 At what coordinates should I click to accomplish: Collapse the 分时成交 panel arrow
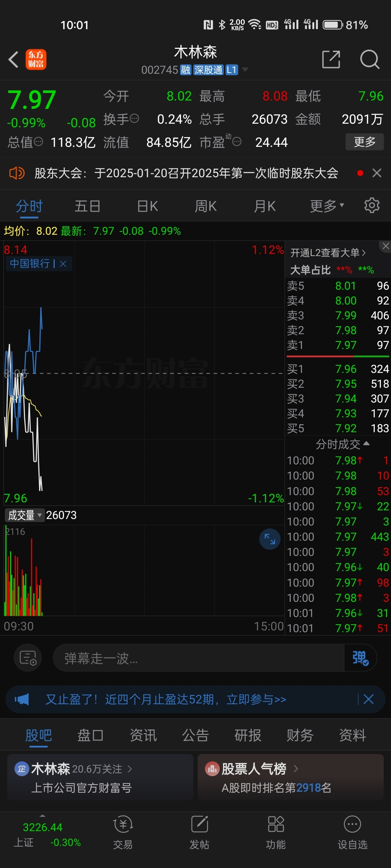pyautogui.click(x=366, y=443)
